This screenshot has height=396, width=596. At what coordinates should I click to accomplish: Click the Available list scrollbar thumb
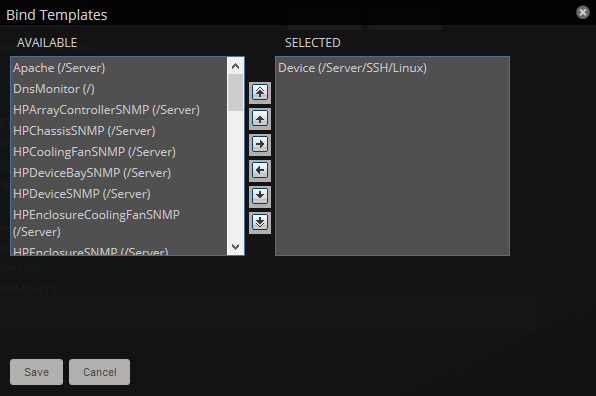point(236,92)
